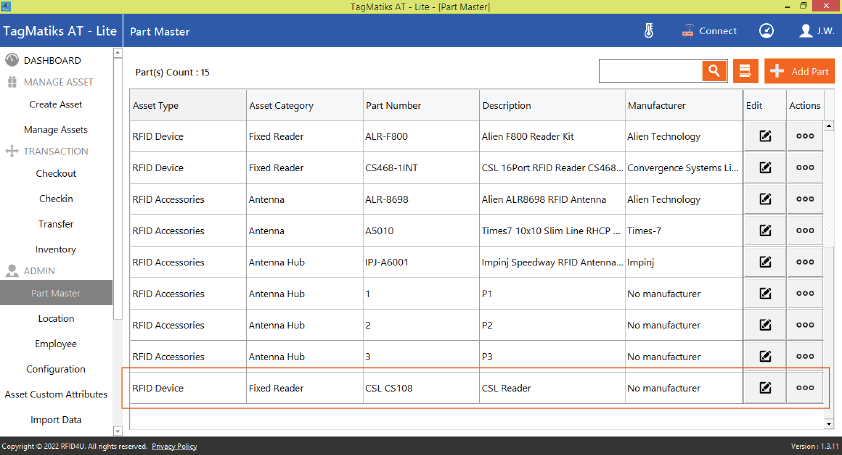Click the part search text field
This screenshot has width=842, height=455.
[649, 71]
